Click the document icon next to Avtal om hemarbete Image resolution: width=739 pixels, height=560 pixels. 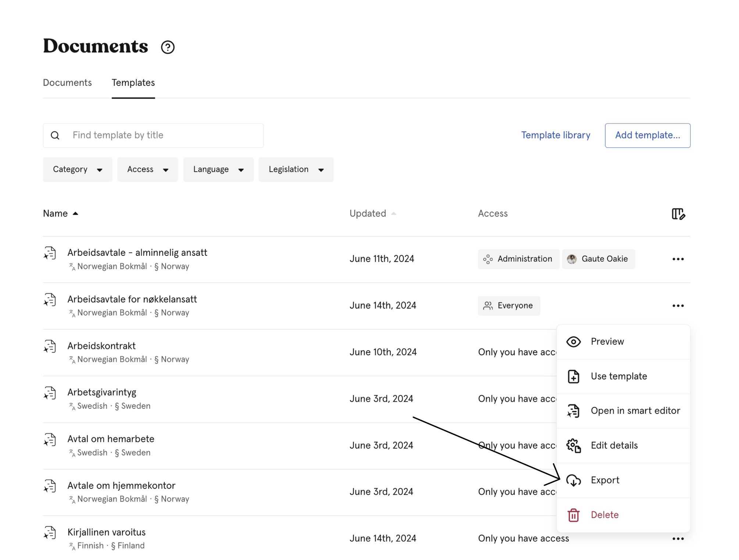click(x=50, y=440)
